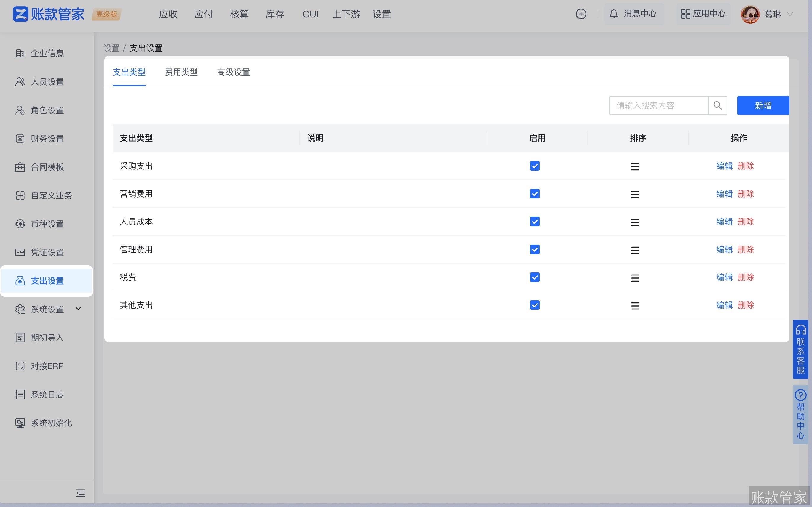Open the application center grid icon

pos(685,14)
